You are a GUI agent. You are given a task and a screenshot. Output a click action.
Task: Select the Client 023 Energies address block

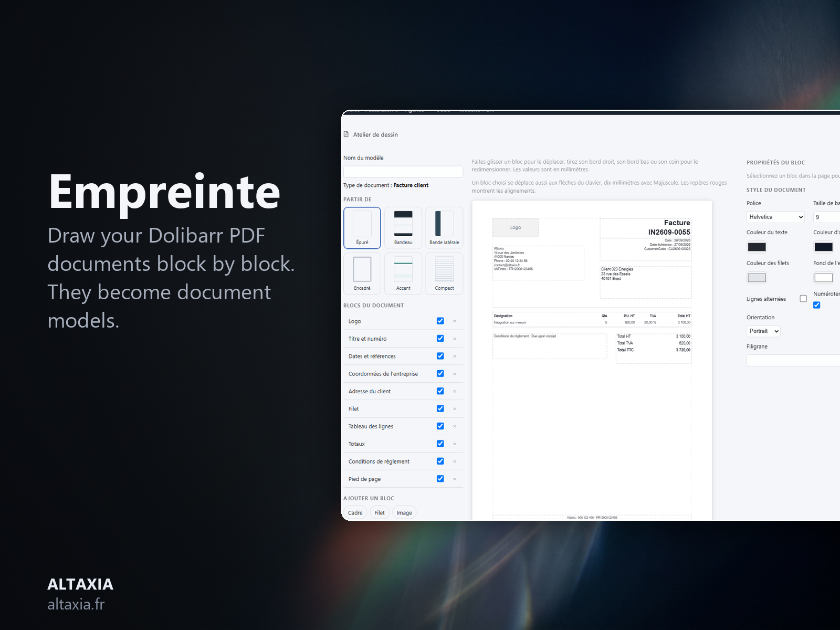pyautogui.click(x=646, y=282)
